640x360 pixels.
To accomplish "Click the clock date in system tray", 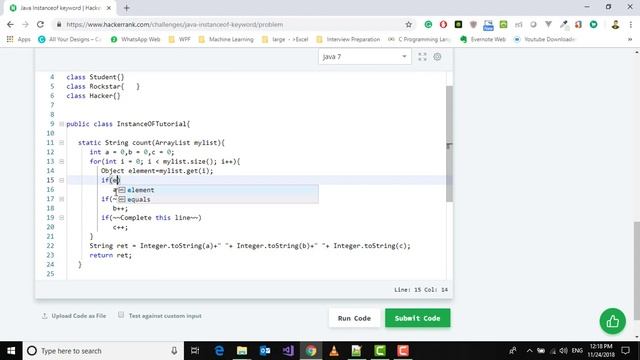I will [x=602, y=351].
